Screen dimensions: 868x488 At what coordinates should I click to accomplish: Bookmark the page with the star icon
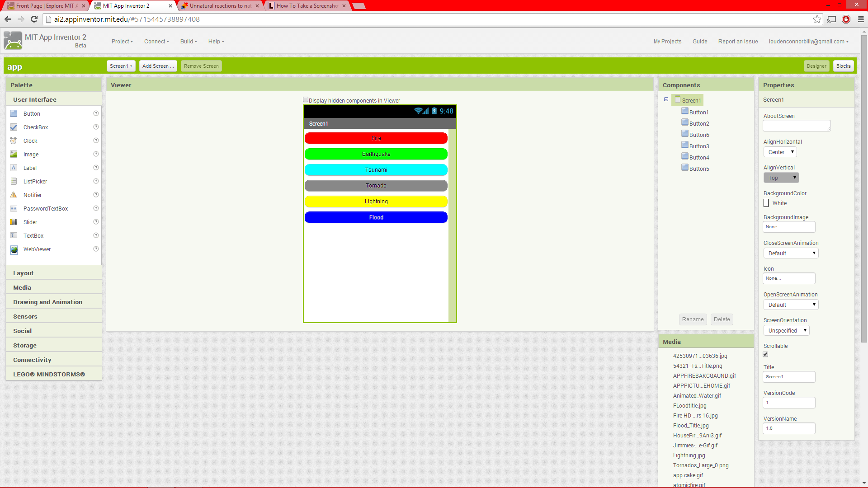[817, 19]
